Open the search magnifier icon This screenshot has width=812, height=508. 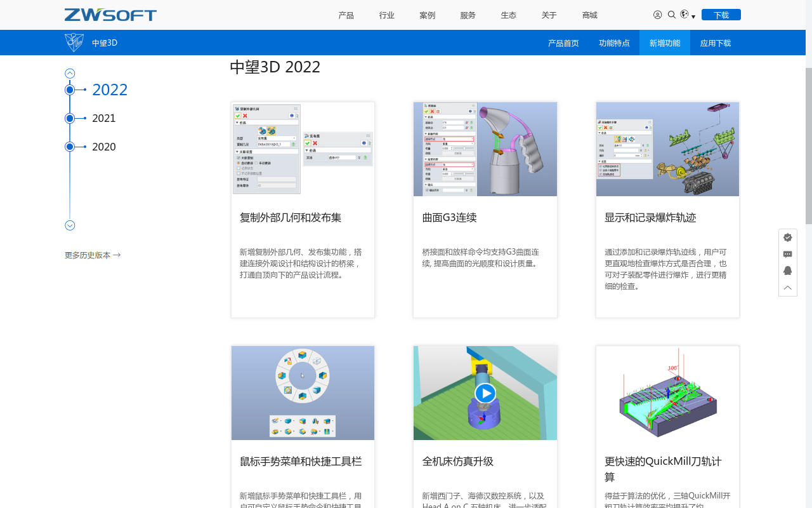click(x=672, y=15)
